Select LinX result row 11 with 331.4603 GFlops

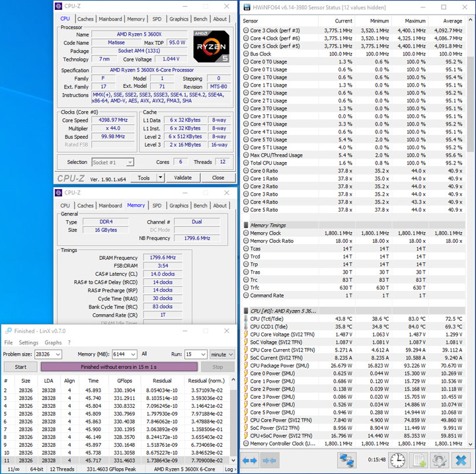coord(115,460)
